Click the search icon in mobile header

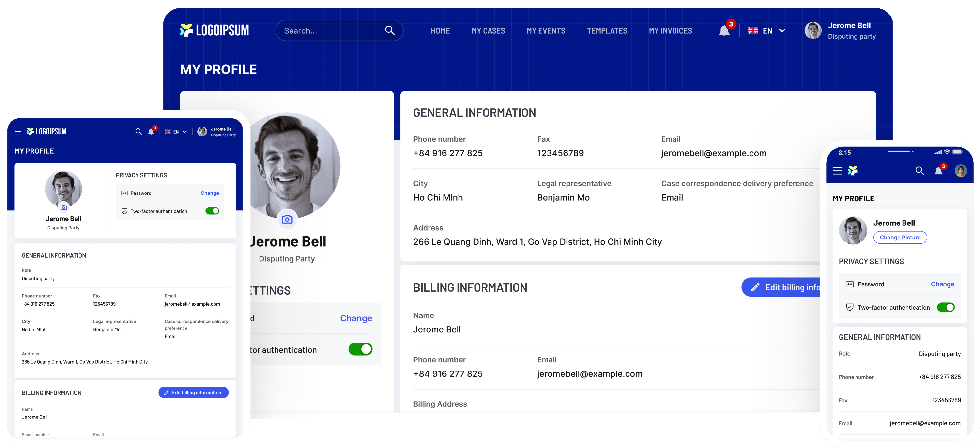tap(919, 171)
